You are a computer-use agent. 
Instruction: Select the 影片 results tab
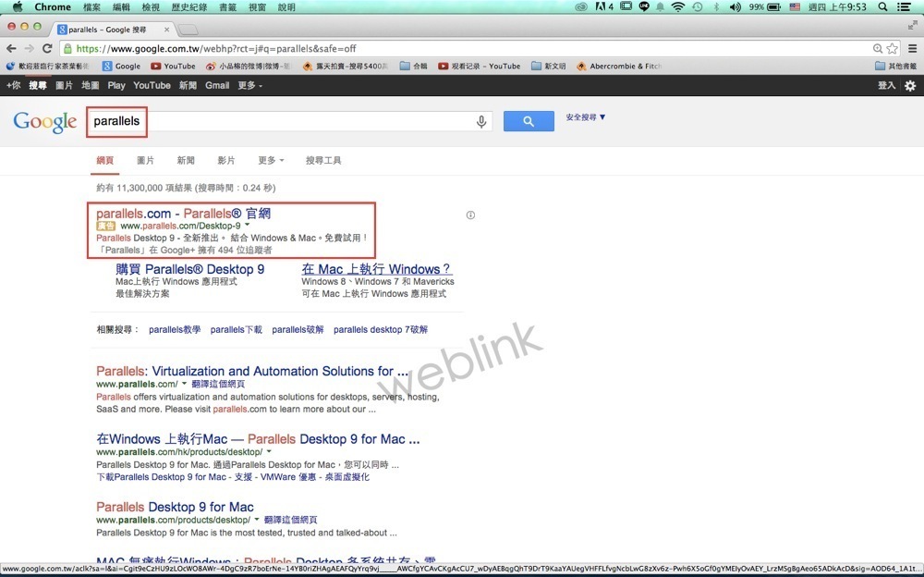click(226, 161)
